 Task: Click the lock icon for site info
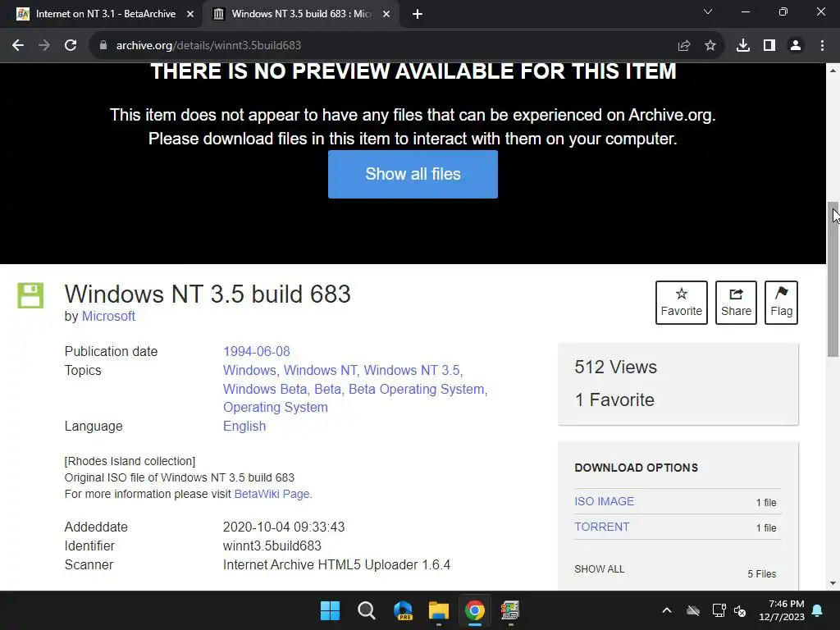pyautogui.click(x=103, y=46)
